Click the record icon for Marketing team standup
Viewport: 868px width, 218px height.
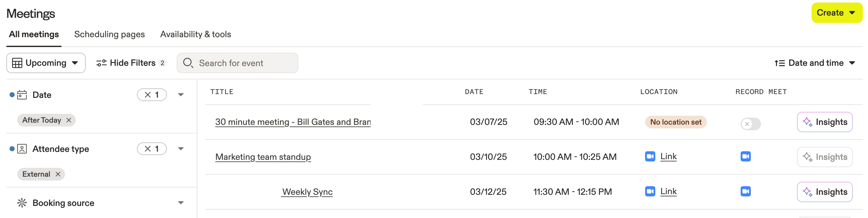click(745, 156)
